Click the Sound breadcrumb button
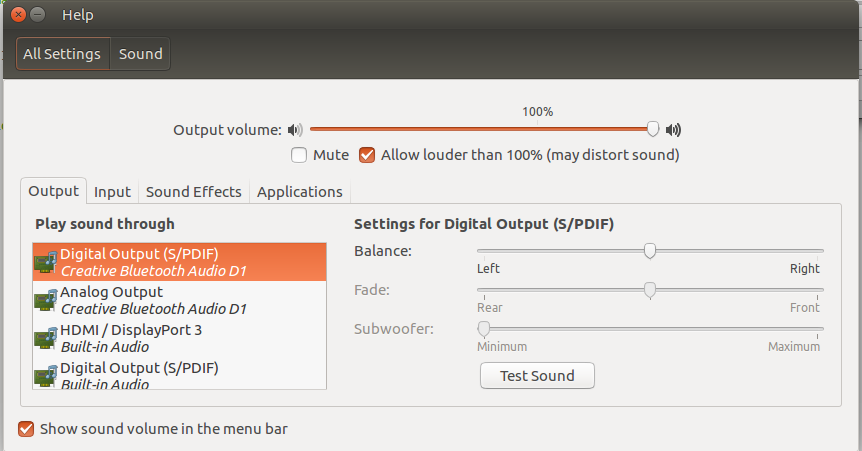 [141, 54]
